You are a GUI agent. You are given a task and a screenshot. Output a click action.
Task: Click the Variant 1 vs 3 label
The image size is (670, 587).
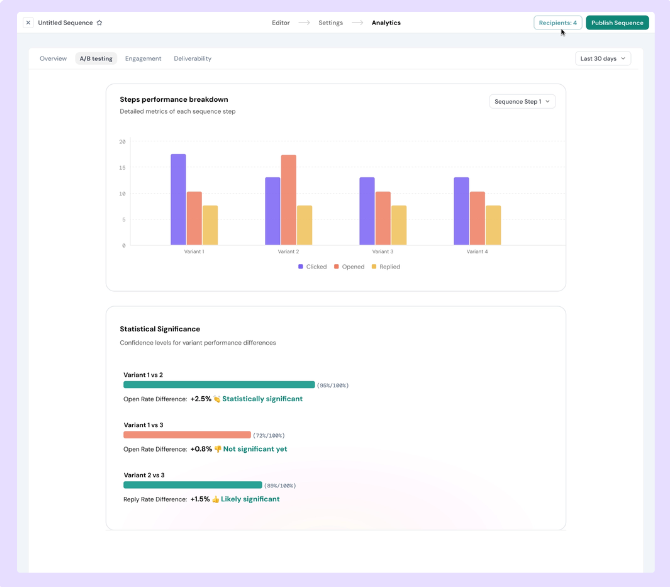coord(143,425)
